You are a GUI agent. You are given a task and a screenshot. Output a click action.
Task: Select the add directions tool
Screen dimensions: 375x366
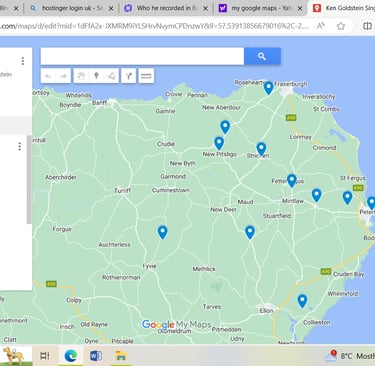pyautogui.click(x=129, y=76)
